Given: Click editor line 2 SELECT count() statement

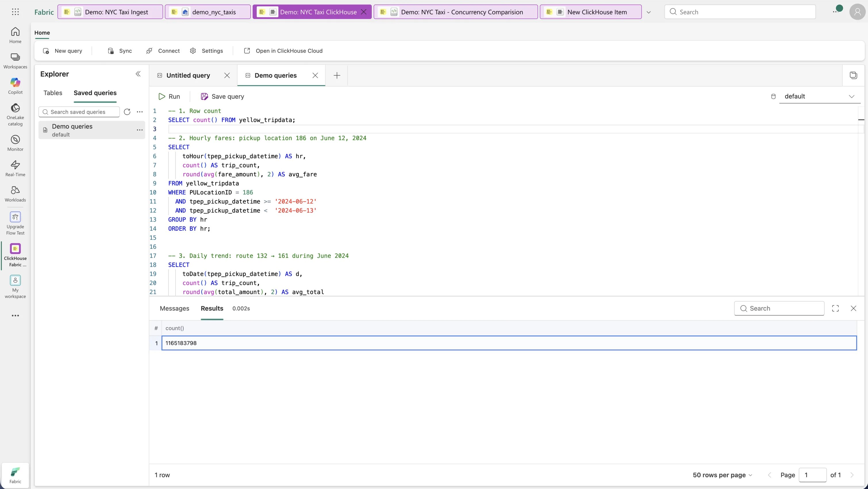Looking at the screenshot, I should coord(231,120).
